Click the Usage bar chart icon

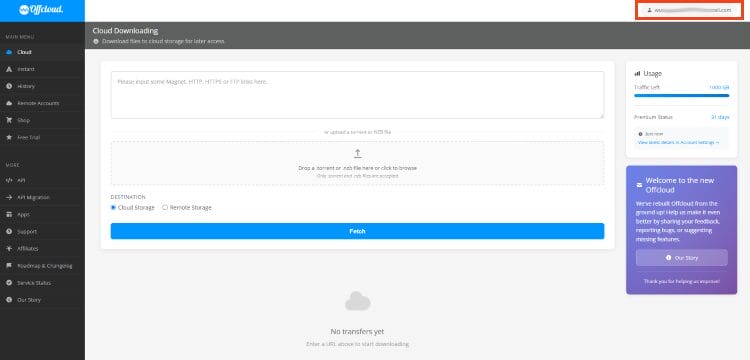(x=637, y=74)
